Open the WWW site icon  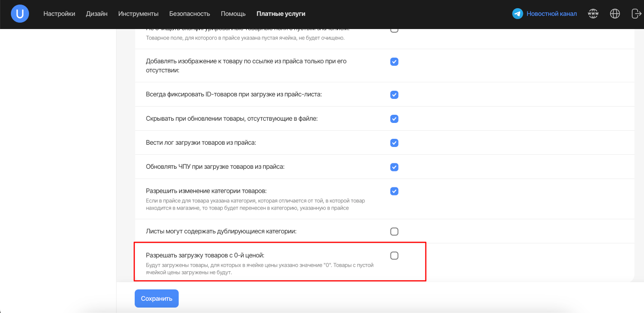(x=593, y=14)
